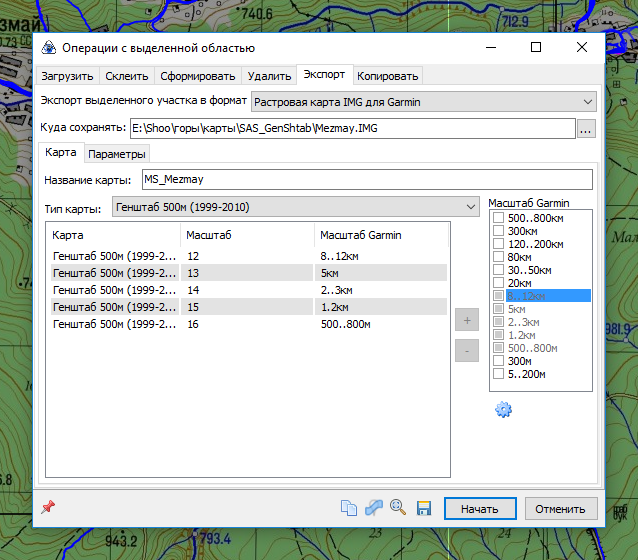Click the Название карты text field

tap(365, 180)
